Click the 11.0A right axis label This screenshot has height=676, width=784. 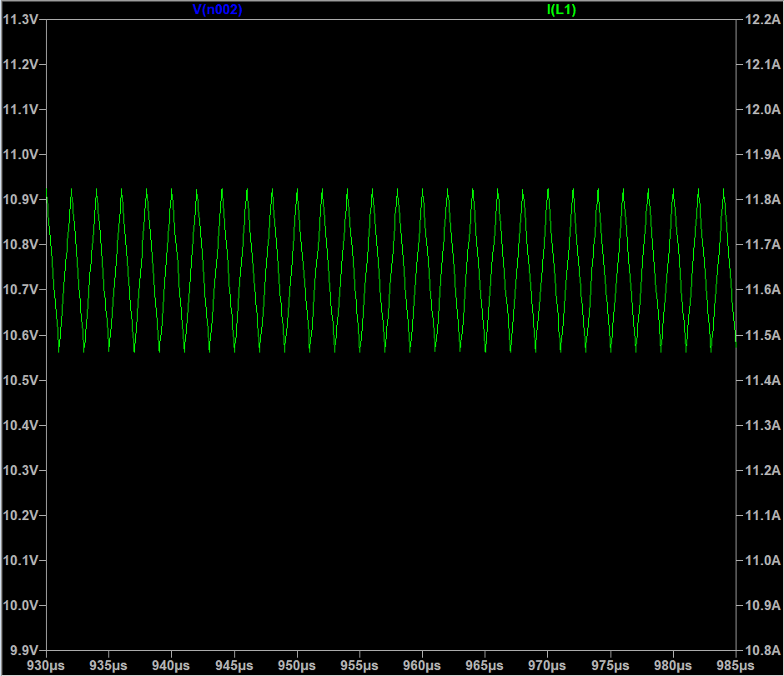click(763, 561)
